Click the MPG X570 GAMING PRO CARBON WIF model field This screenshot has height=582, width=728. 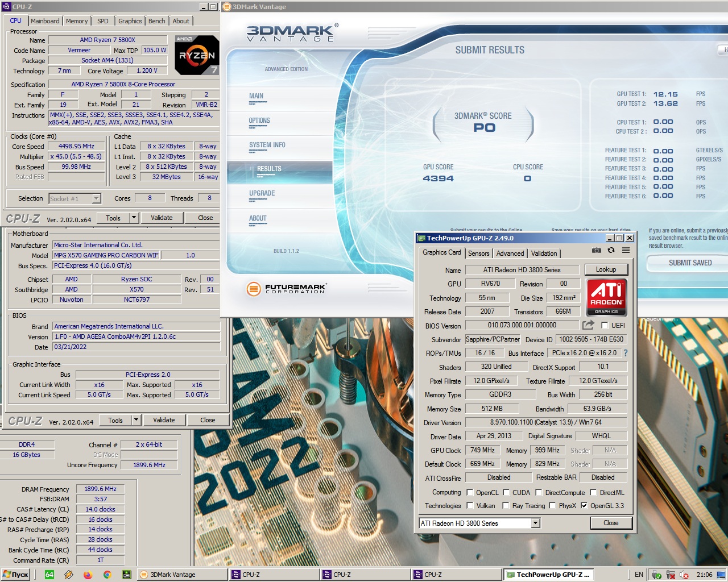click(106, 255)
